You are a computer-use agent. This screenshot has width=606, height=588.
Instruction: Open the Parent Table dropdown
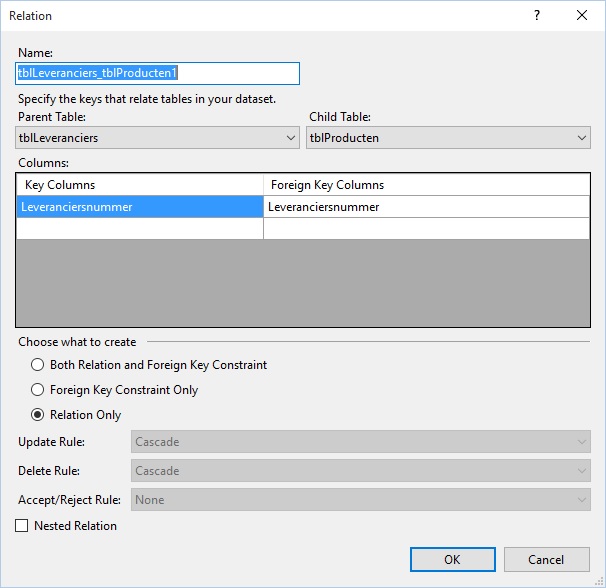coord(157,138)
